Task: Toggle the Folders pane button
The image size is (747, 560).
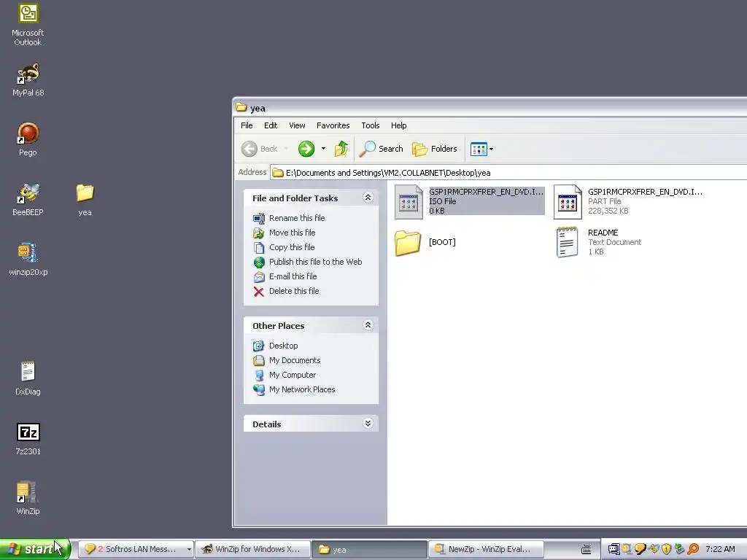Action: (x=435, y=149)
